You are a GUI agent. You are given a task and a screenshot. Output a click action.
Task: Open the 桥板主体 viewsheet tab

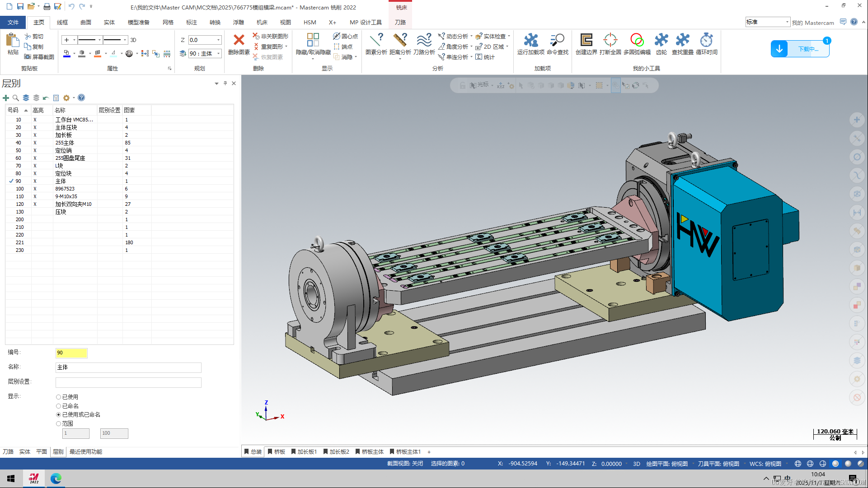[x=370, y=452]
